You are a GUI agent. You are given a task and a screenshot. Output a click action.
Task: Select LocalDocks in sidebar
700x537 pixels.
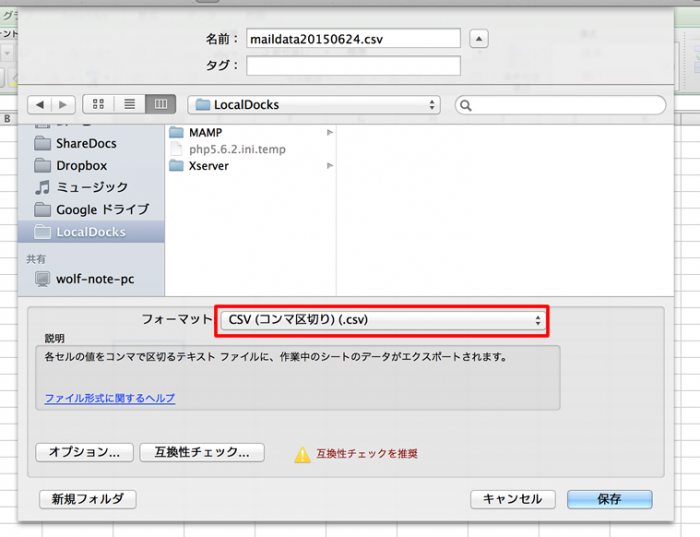pos(91,232)
